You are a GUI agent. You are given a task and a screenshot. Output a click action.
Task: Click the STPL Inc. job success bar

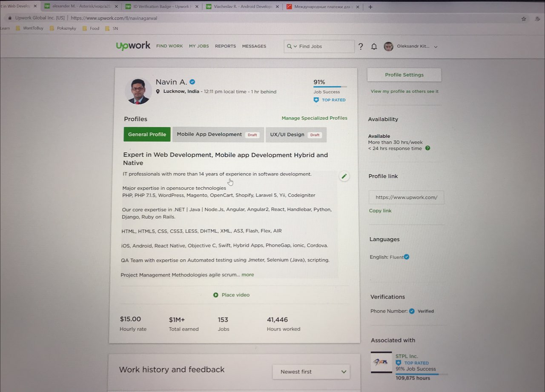[x=422, y=374]
